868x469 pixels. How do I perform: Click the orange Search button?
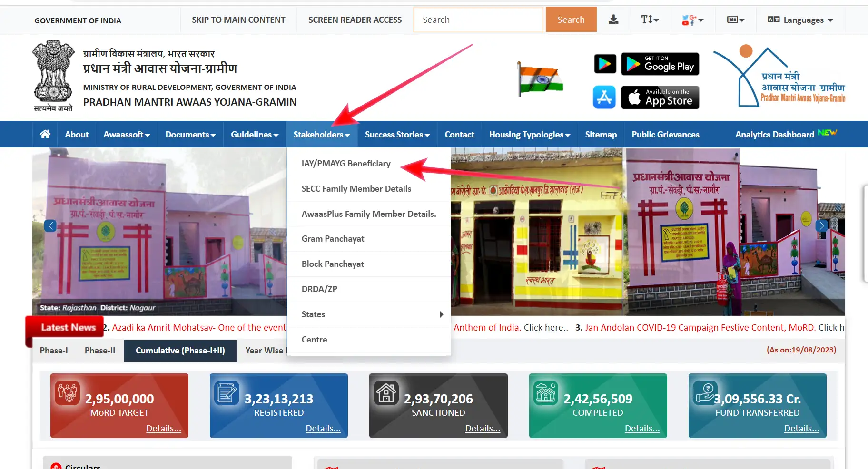click(571, 20)
